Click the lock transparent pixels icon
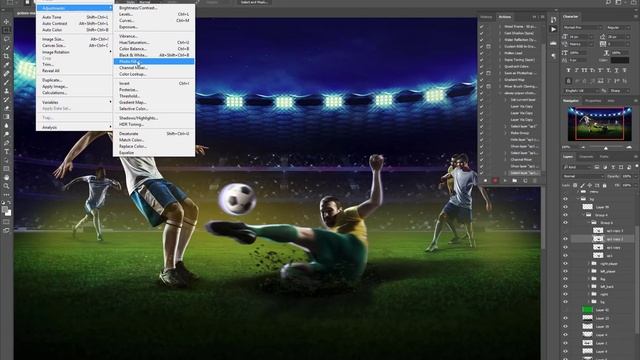The width and height of the screenshot is (640, 360). tap(575, 185)
